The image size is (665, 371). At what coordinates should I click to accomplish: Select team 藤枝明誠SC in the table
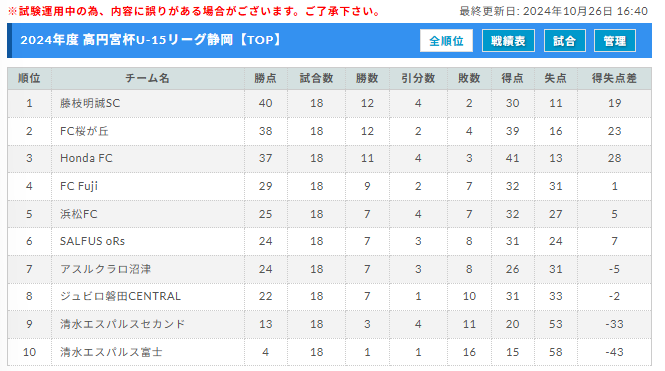point(90,103)
